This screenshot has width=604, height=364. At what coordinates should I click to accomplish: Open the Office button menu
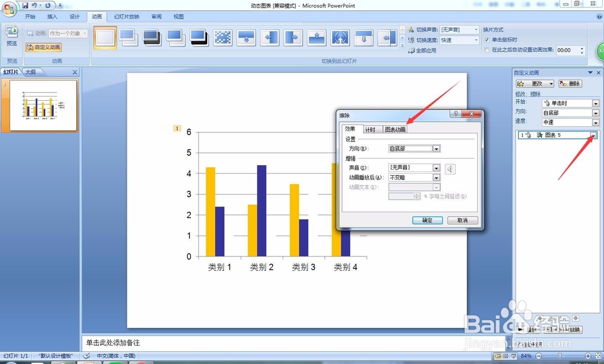(x=9, y=9)
